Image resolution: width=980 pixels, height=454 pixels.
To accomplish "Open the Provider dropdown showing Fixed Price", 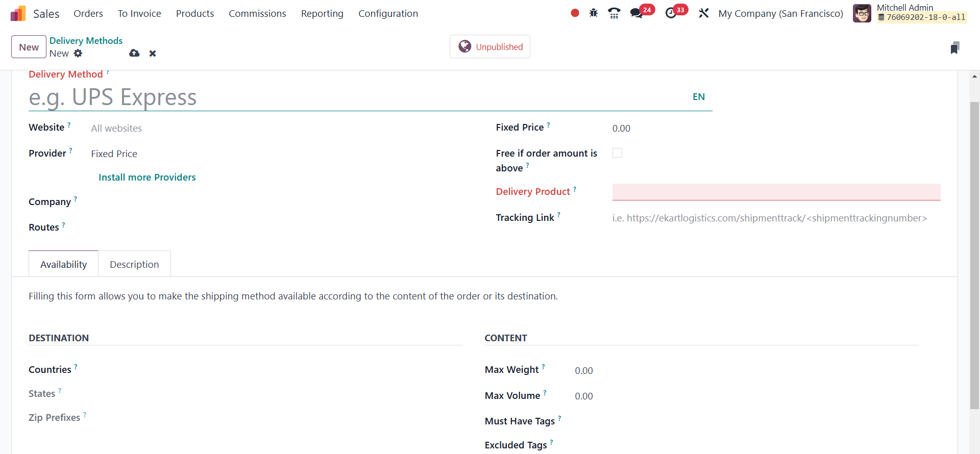I will (255, 154).
